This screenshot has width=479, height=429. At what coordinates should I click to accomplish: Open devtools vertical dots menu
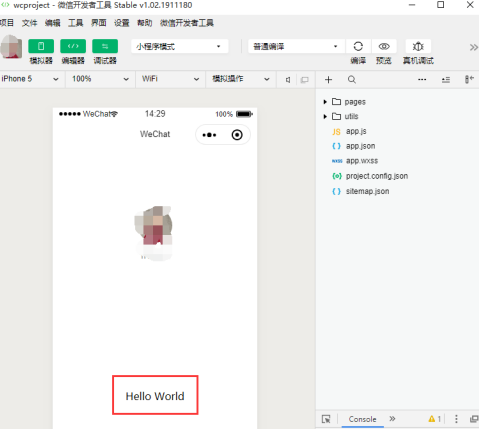(456, 419)
